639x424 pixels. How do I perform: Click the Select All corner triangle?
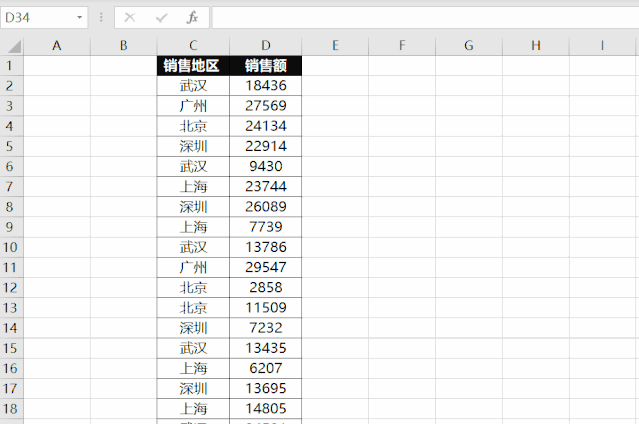pyautogui.click(x=14, y=46)
